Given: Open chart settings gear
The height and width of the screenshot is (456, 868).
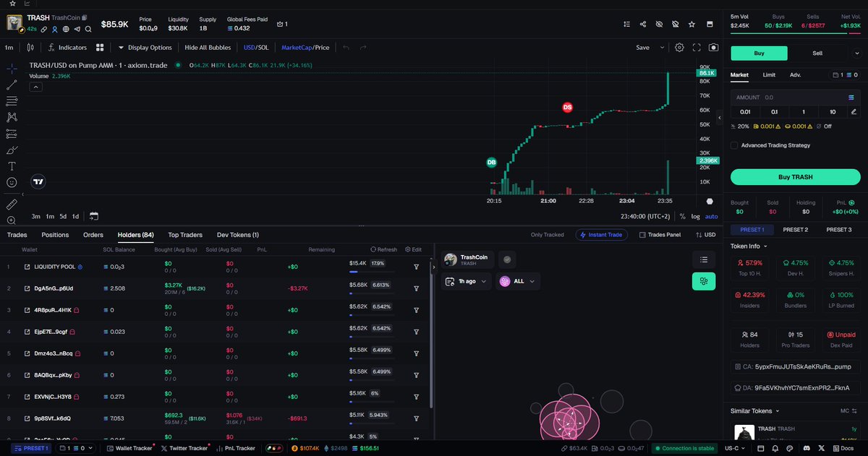Looking at the screenshot, I should [x=679, y=48].
